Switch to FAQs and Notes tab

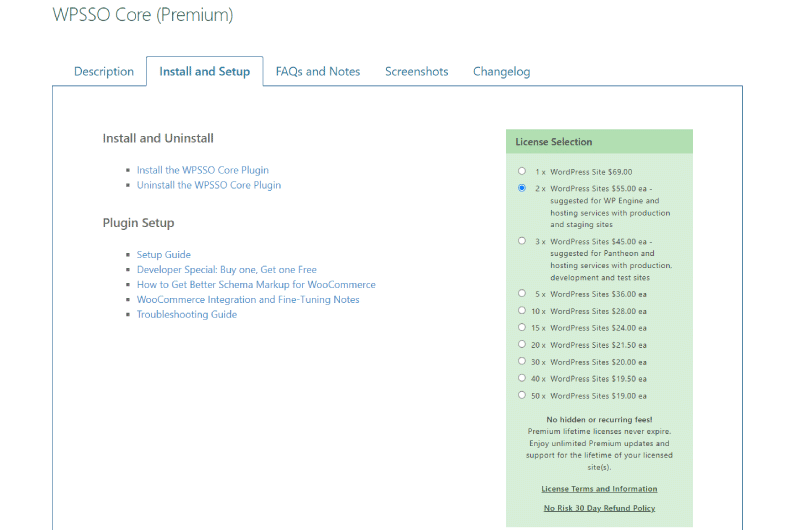[318, 71]
